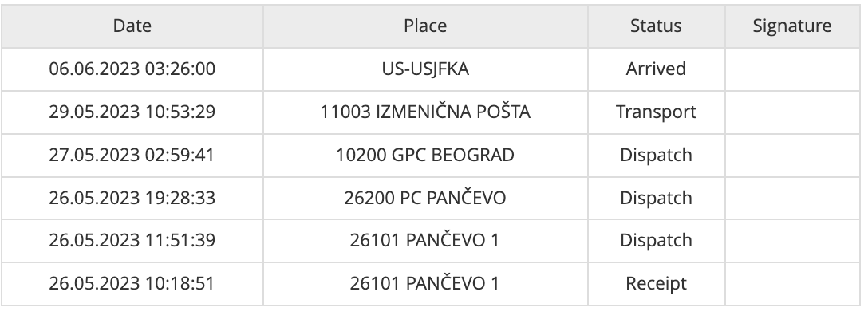The image size is (868, 327).
Task: Click the 10200 GPC BEOGRAD cell
Action: pos(425,156)
